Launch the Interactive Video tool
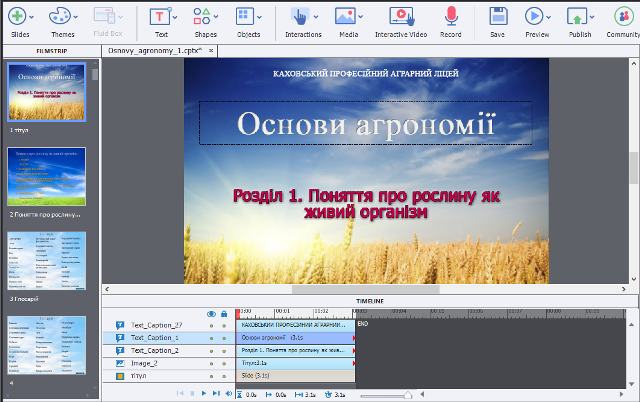640x402 pixels. coord(402,16)
